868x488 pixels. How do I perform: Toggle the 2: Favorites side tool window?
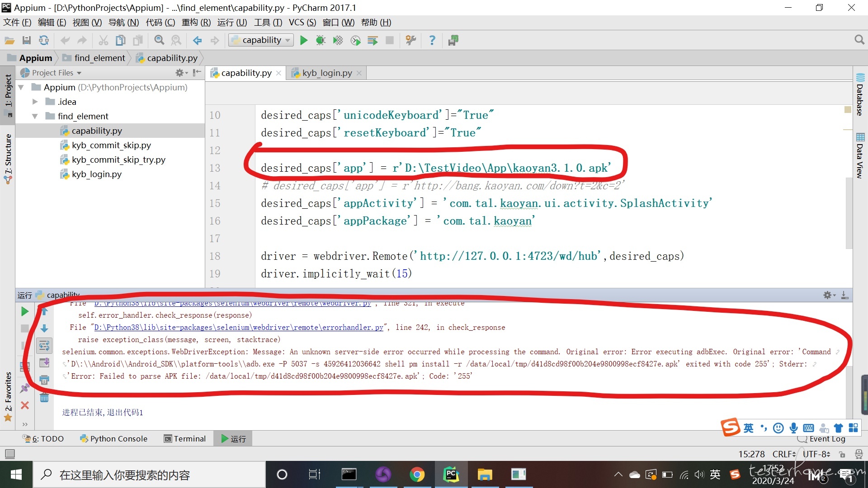coord(8,396)
